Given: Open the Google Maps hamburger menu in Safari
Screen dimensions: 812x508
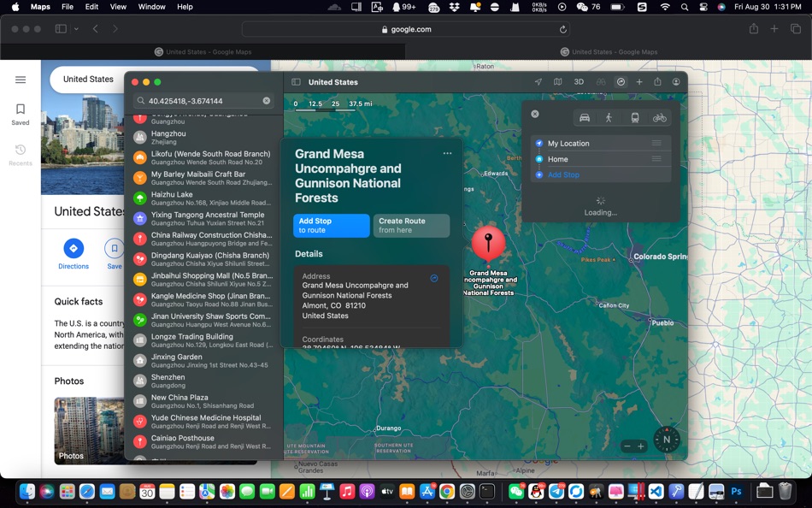Looking at the screenshot, I should point(21,80).
